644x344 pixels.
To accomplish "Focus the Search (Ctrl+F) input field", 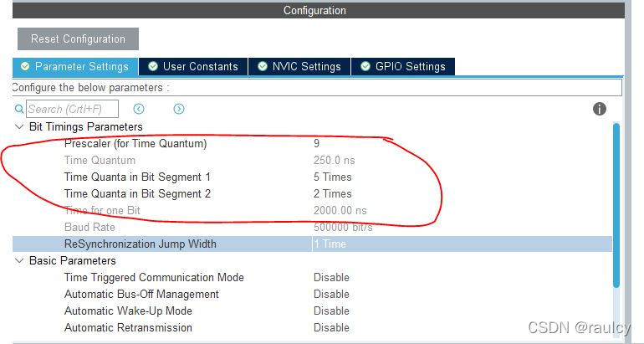I will click(72, 109).
